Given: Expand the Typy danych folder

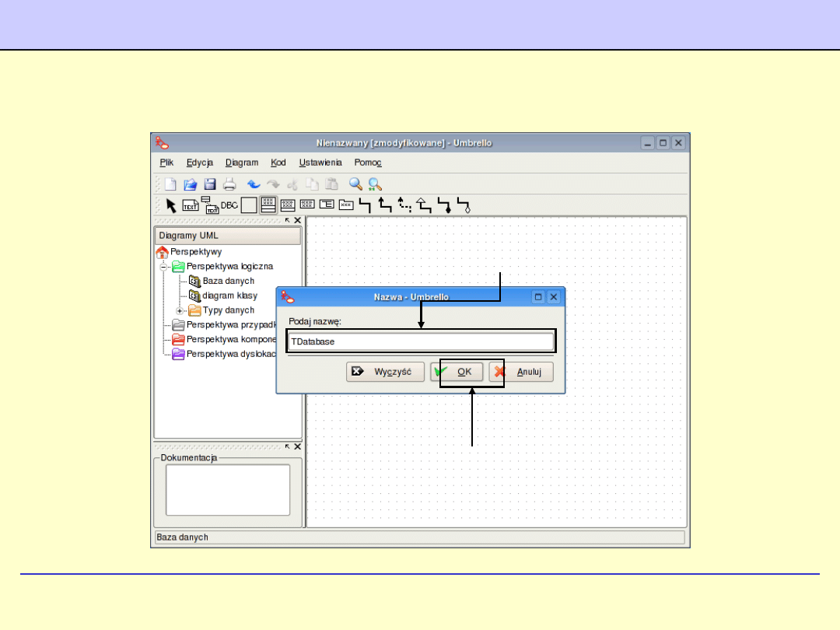Looking at the screenshot, I should coord(180,310).
